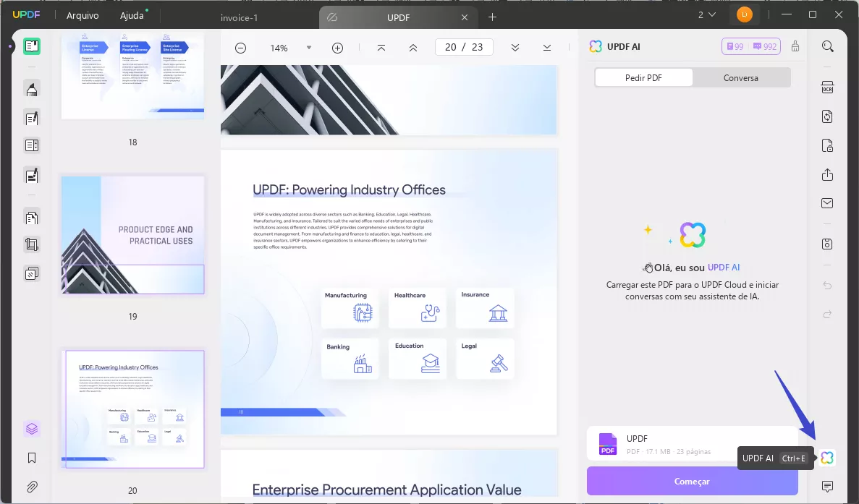Go to the next page

pos(515,48)
